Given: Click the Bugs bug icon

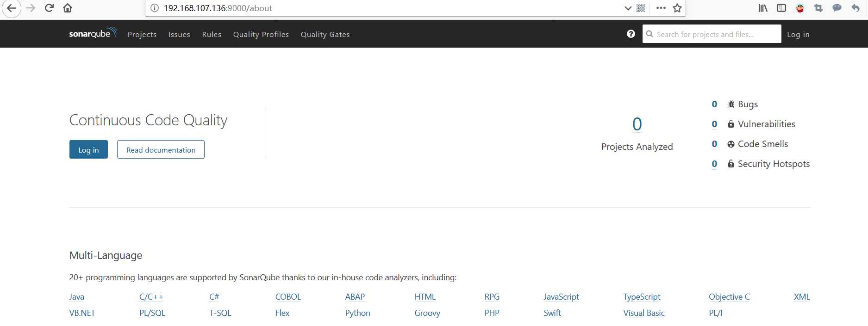Looking at the screenshot, I should click(x=731, y=104).
